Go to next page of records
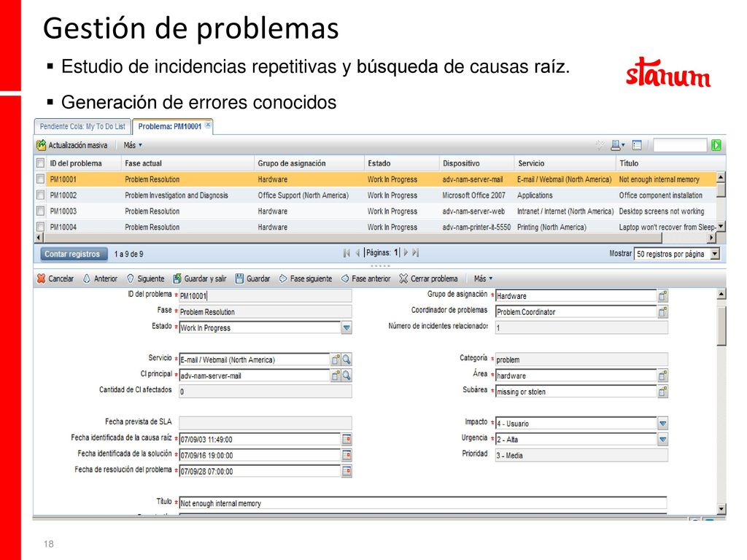 click(406, 253)
